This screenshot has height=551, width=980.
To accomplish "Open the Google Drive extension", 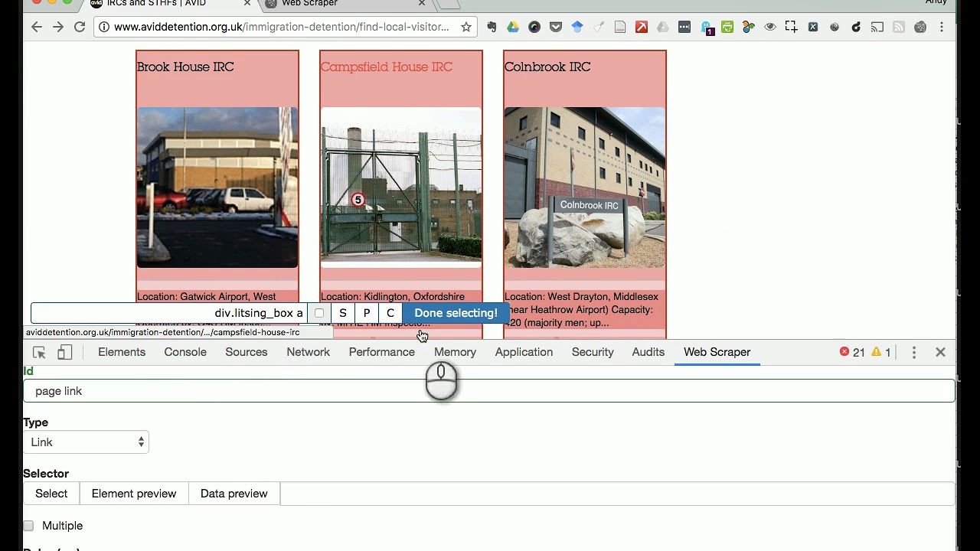I will pyautogui.click(x=513, y=27).
